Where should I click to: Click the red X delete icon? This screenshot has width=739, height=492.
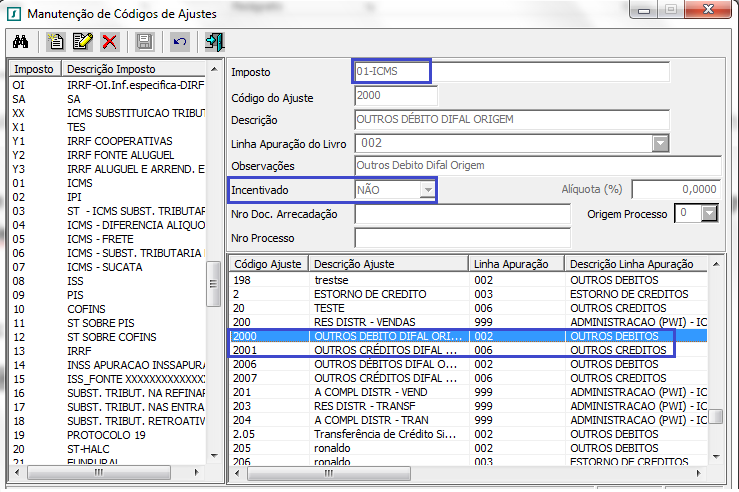[110, 42]
